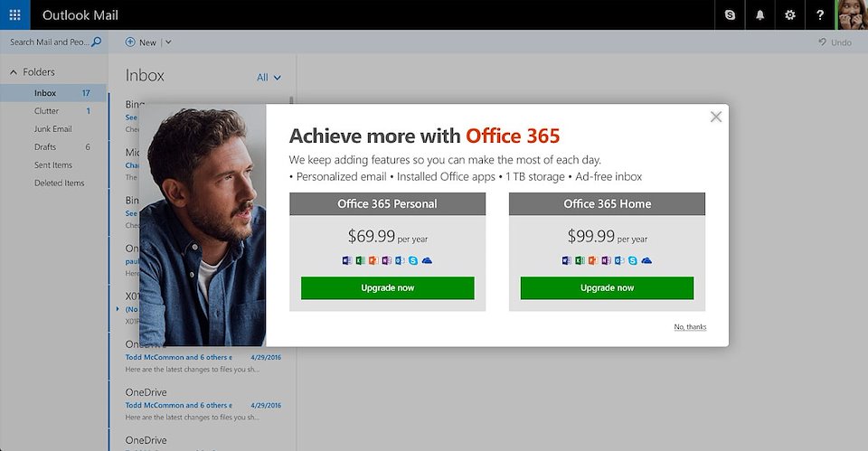
Task: Open the profile picture account menu
Action: click(852, 15)
